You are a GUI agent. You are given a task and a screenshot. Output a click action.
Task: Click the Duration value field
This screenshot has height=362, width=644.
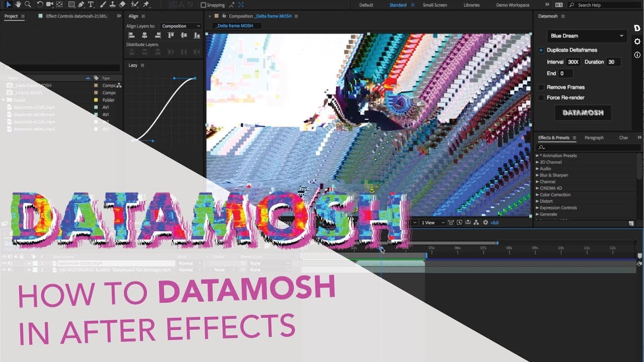click(x=613, y=62)
